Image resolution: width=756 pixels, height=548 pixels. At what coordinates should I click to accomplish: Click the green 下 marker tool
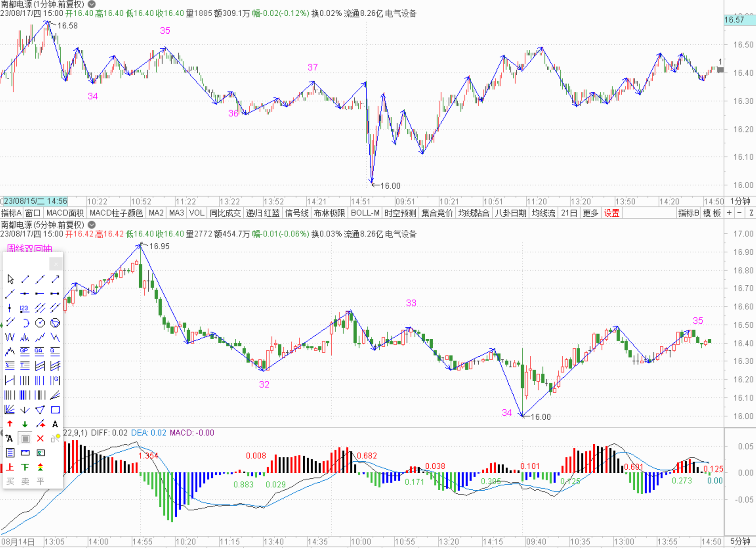pyautogui.click(x=25, y=467)
